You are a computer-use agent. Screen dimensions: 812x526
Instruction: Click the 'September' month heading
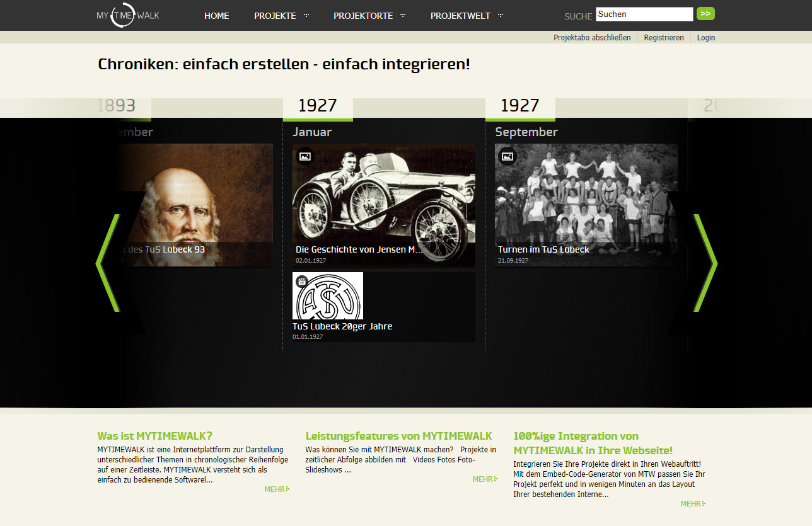tap(526, 132)
